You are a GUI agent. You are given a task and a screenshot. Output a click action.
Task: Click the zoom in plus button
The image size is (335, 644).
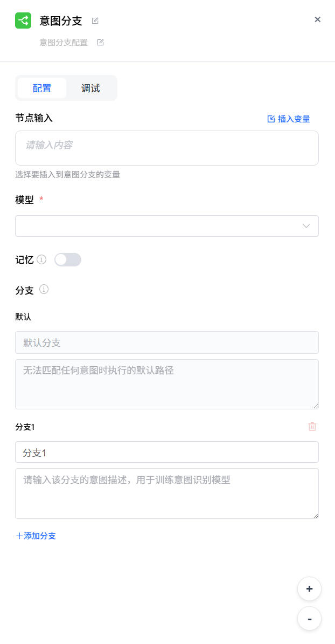[x=309, y=588]
